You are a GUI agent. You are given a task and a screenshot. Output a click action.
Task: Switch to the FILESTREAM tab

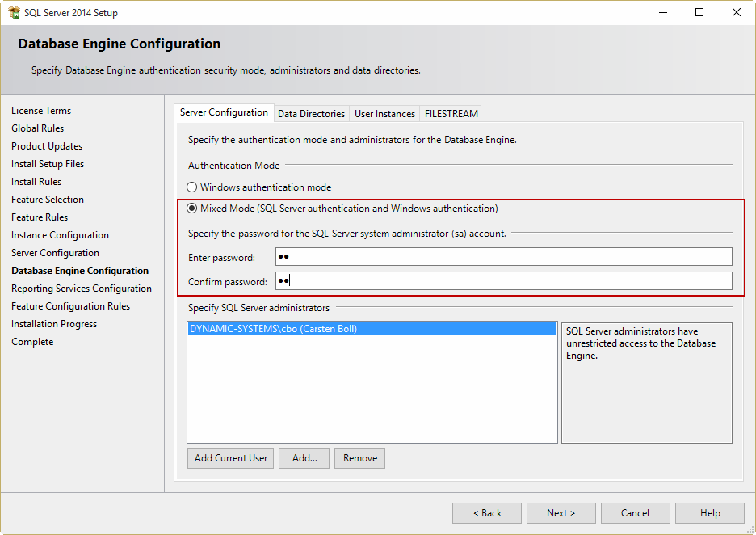[x=451, y=114]
